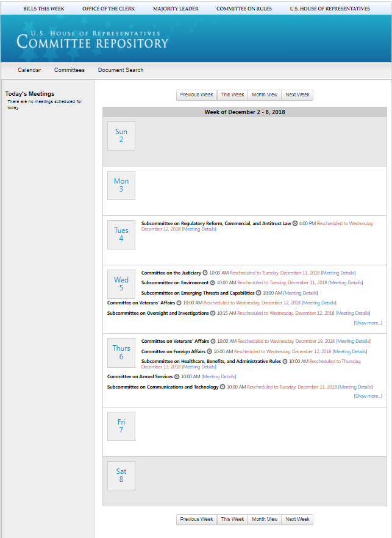Click 'There are no meetings scheduled' text
The height and width of the screenshot is (538, 392).
[45, 105]
